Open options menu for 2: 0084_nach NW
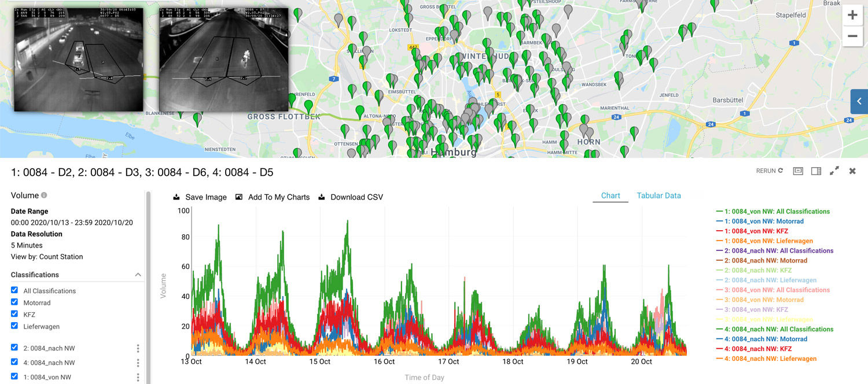The width and height of the screenshot is (868, 384). pyautogui.click(x=138, y=348)
